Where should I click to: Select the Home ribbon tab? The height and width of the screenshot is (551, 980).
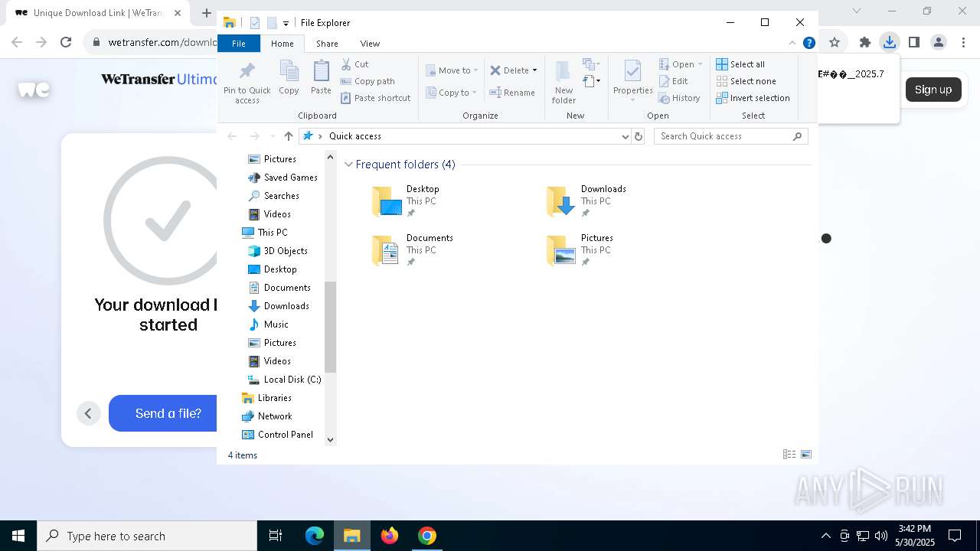(x=282, y=44)
